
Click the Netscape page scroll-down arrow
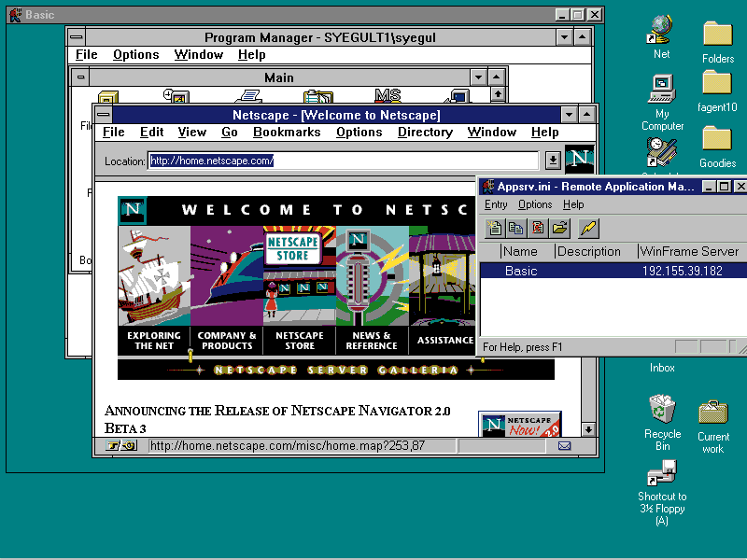588,429
